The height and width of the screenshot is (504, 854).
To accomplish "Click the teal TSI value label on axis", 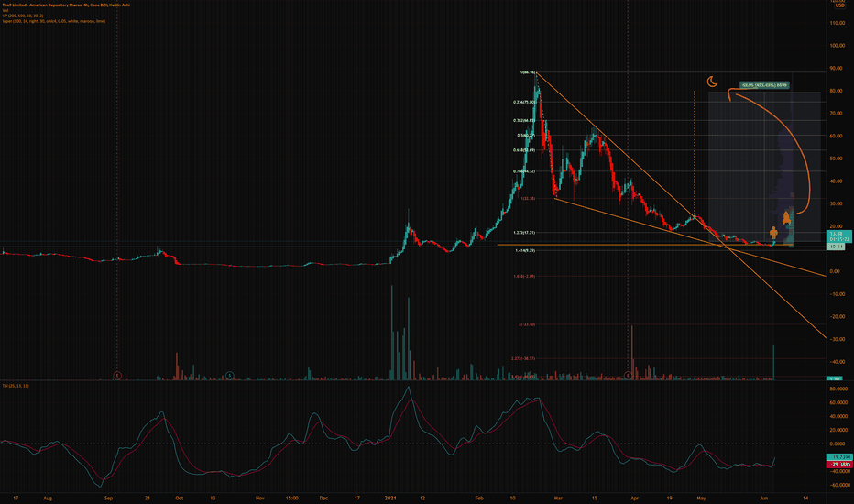I will pyautogui.click(x=839, y=457).
